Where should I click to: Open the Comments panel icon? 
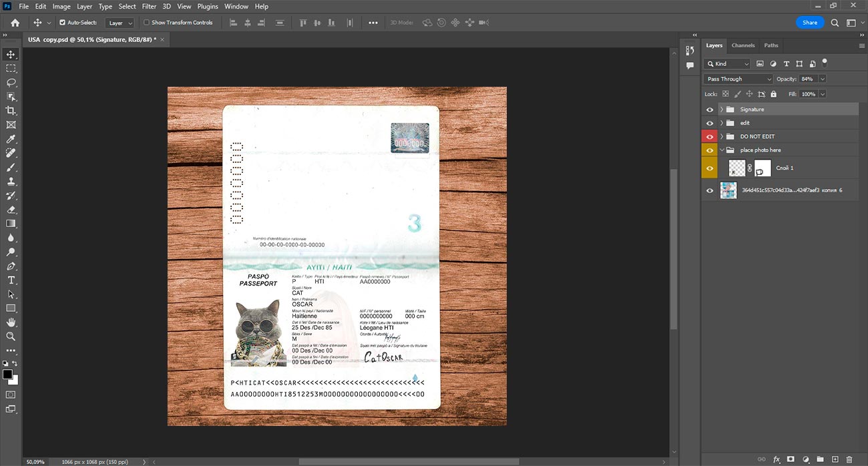[690, 65]
